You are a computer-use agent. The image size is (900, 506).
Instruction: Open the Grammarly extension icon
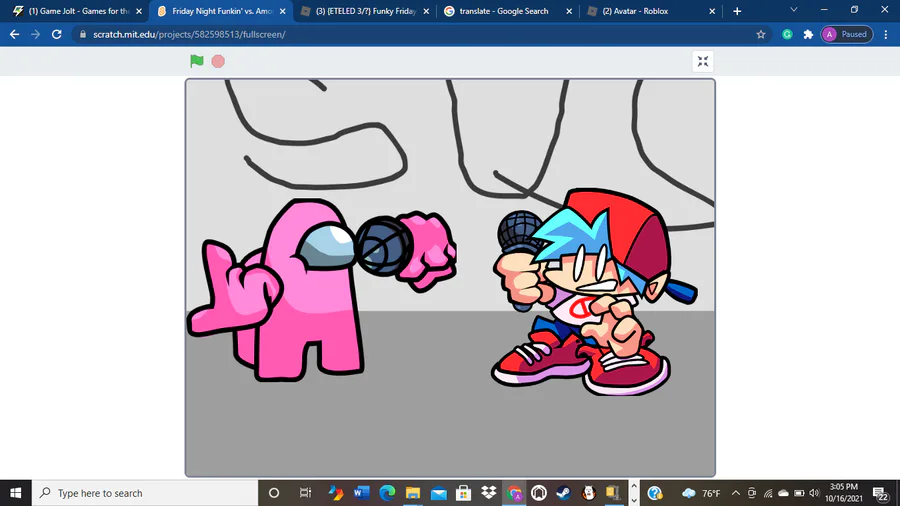point(788,34)
